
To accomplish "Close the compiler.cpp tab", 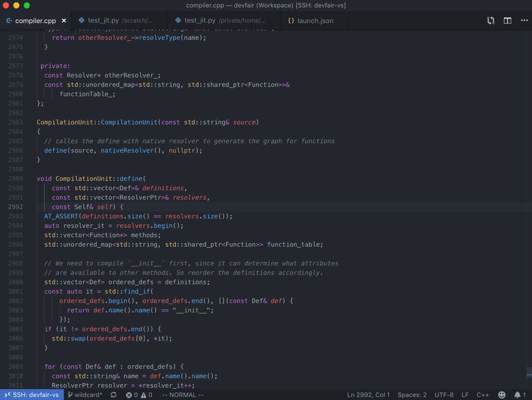I will (64, 20).
